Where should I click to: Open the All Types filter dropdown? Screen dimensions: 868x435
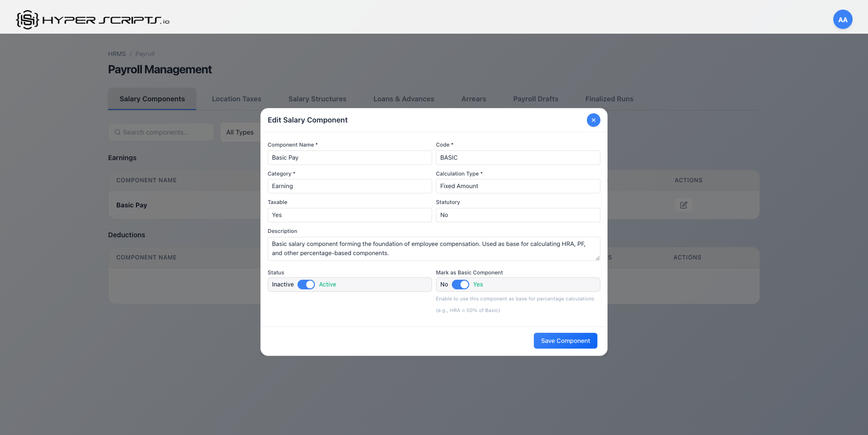pos(240,132)
